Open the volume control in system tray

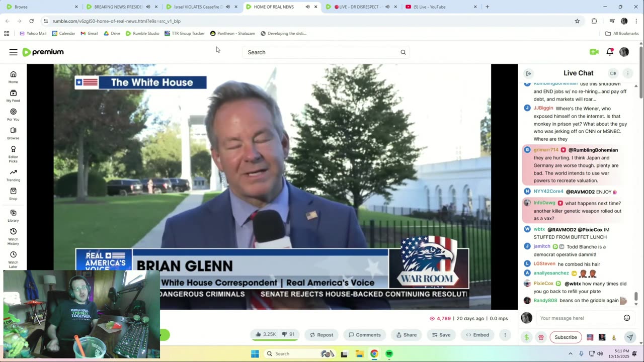click(x=600, y=354)
